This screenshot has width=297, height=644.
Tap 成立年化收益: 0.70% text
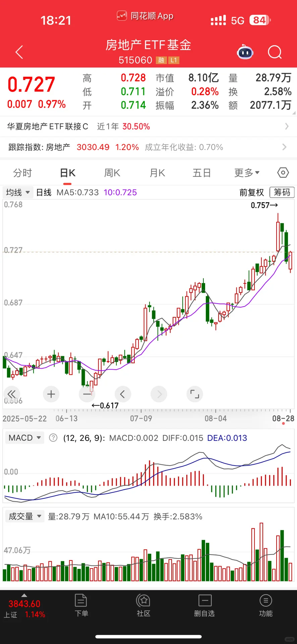coord(184,147)
